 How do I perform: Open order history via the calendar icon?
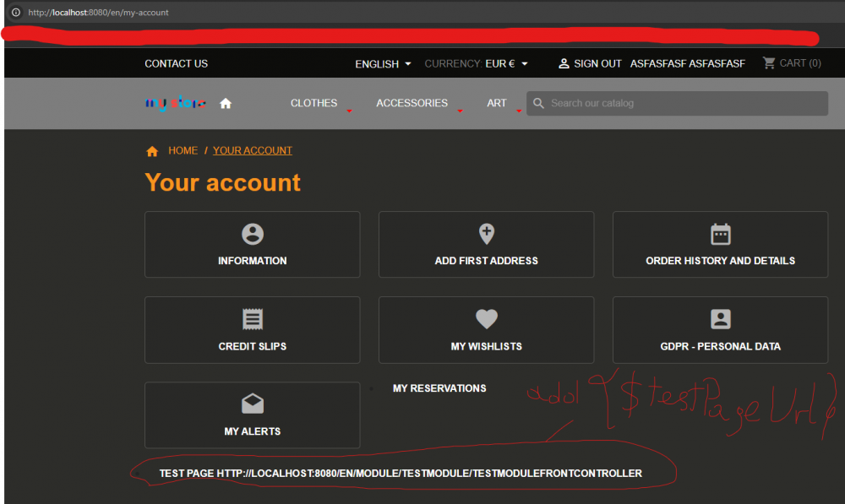[x=720, y=234]
